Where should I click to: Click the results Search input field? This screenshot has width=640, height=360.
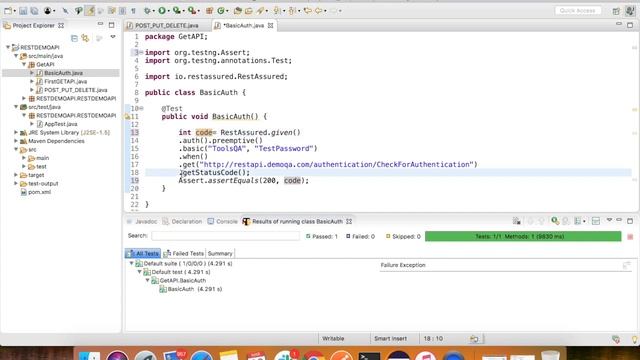[225, 236]
